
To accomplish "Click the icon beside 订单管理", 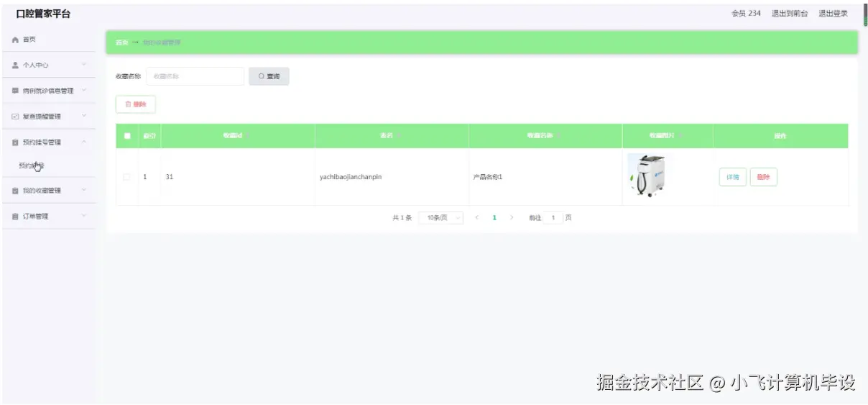I will 15,217.
